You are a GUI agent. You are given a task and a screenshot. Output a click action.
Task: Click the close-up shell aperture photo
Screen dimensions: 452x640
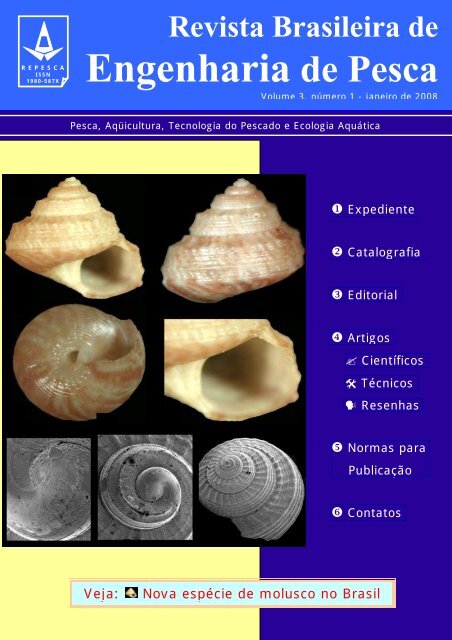pyautogui.click(x=233, y=369)
